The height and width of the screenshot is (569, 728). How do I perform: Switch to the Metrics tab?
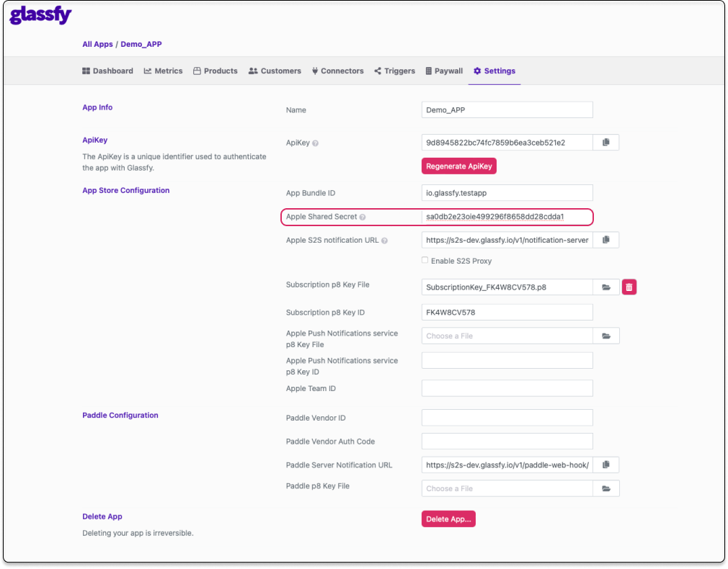click(163, 71)
